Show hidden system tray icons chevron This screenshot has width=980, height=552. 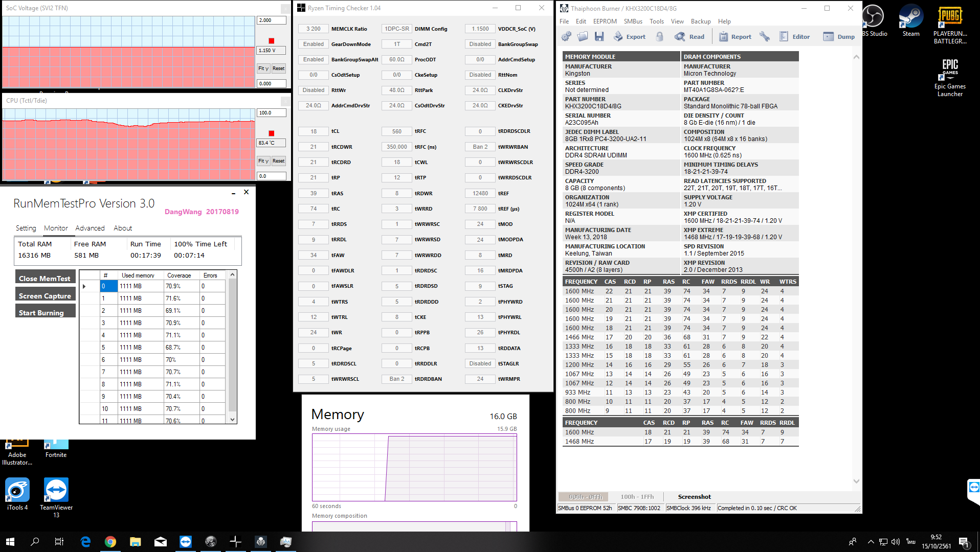(x=871, y=542)
